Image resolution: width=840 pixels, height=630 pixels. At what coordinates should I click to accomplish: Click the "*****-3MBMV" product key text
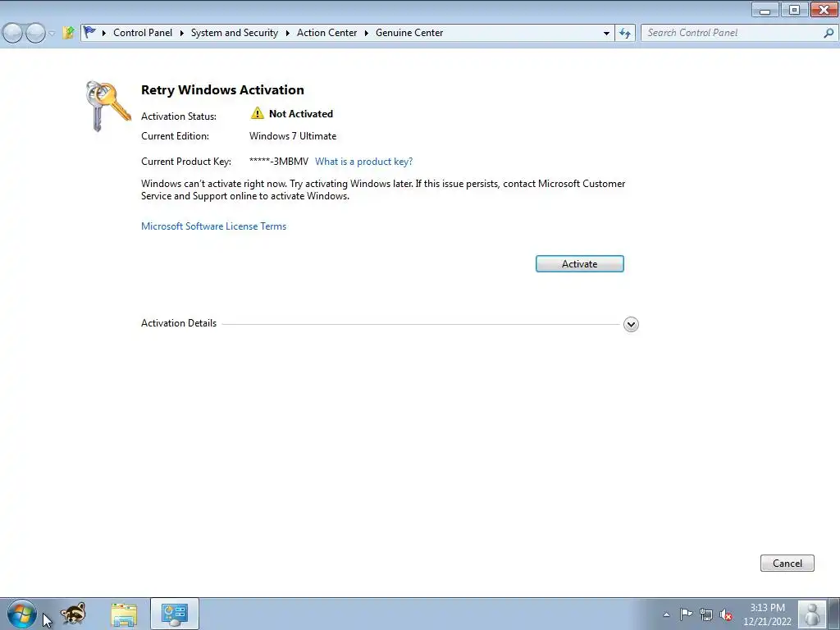[x=279, y=162]
